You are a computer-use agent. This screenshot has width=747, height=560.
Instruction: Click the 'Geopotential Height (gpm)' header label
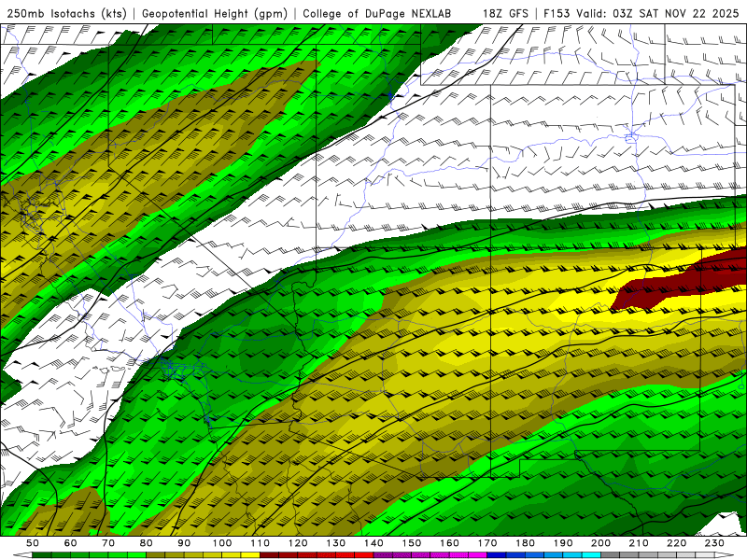[x=215, y=14]
